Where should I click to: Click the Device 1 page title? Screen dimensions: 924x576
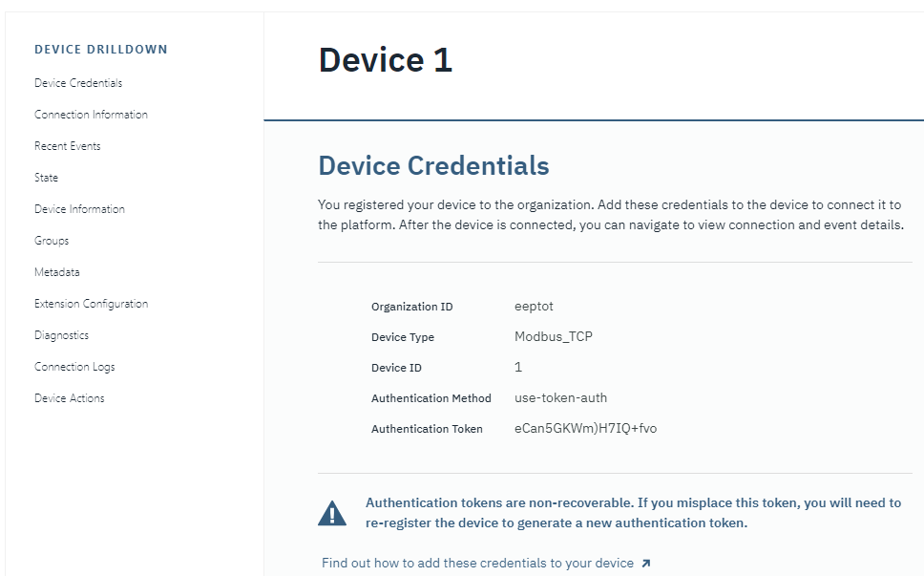385,59
